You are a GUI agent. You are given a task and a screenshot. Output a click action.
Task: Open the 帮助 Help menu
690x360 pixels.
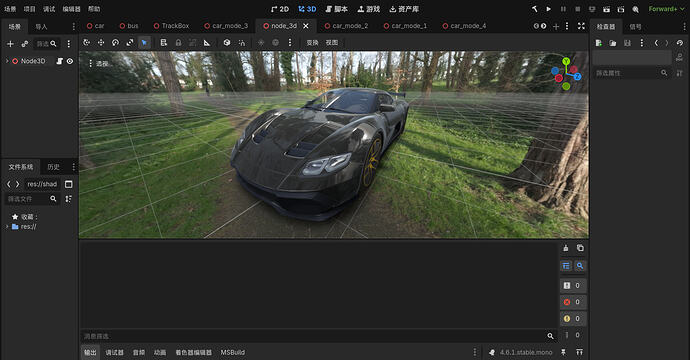(x=94, y=9)
